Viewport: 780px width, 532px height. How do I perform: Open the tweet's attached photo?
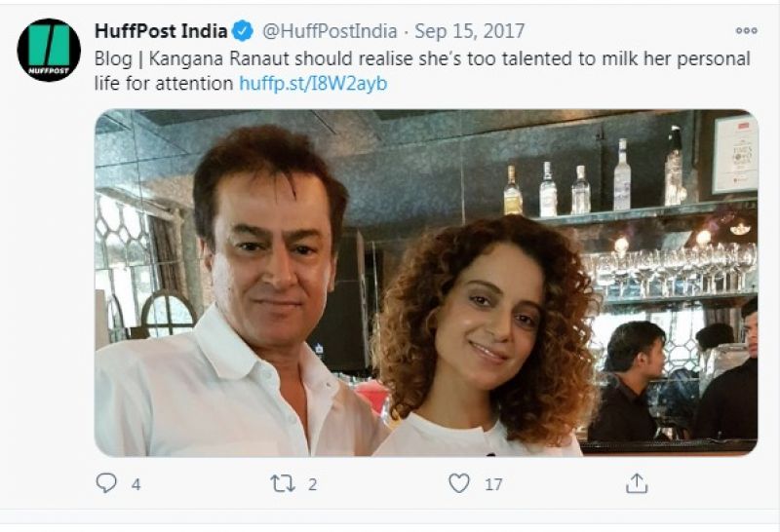(x=426, y=283)
